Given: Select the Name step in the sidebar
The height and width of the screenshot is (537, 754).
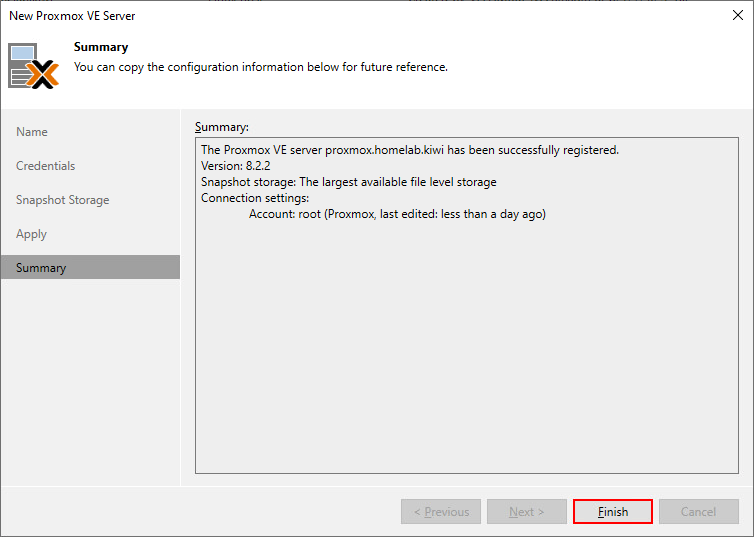Looking at the screenshot, I should pos(32,132).
